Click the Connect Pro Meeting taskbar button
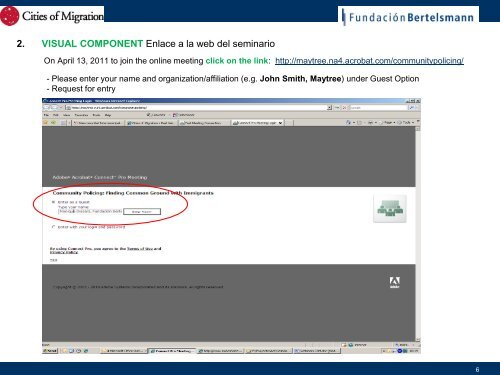Viewport: 500px width, 375px height. pos(172,351)
